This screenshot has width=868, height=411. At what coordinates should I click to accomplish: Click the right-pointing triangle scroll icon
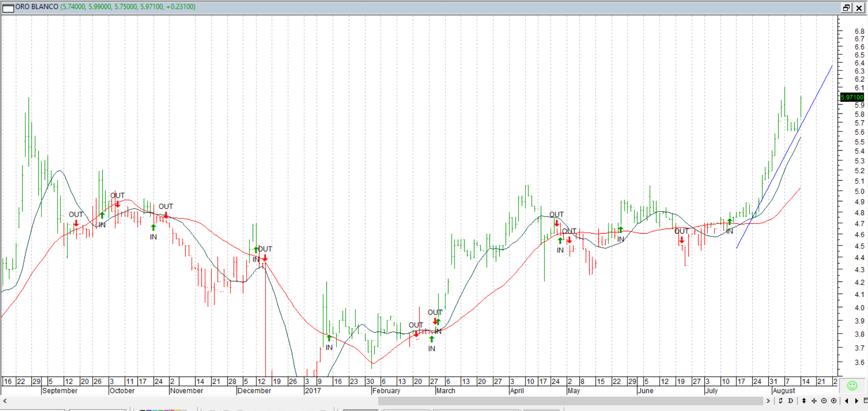point(856,401)
